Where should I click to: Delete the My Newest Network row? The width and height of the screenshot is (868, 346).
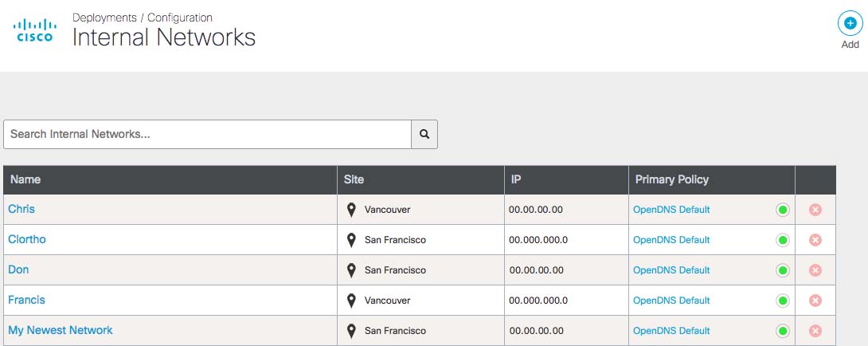[x=815, y=331]
